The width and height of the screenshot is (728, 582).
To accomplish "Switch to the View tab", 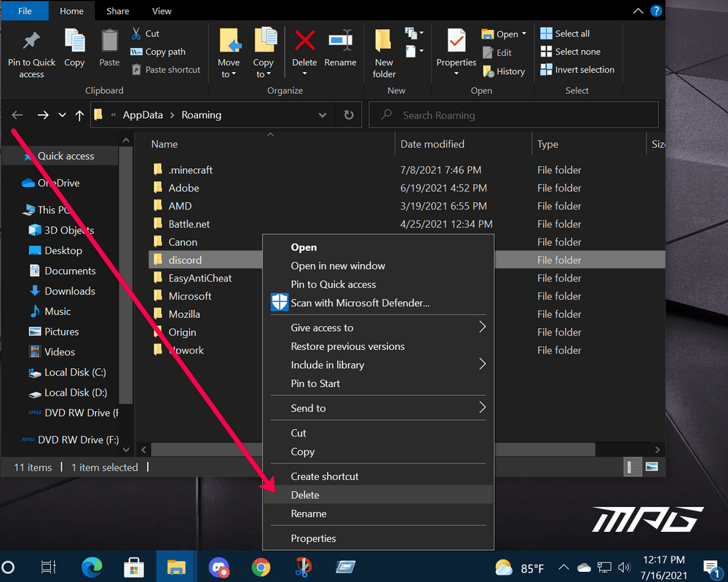I will (162, 11).
